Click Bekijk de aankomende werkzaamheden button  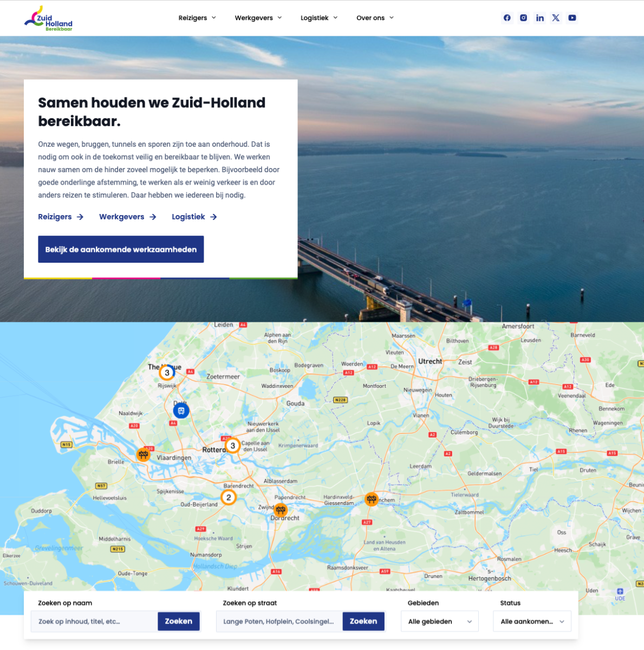(x=121, y=249)
